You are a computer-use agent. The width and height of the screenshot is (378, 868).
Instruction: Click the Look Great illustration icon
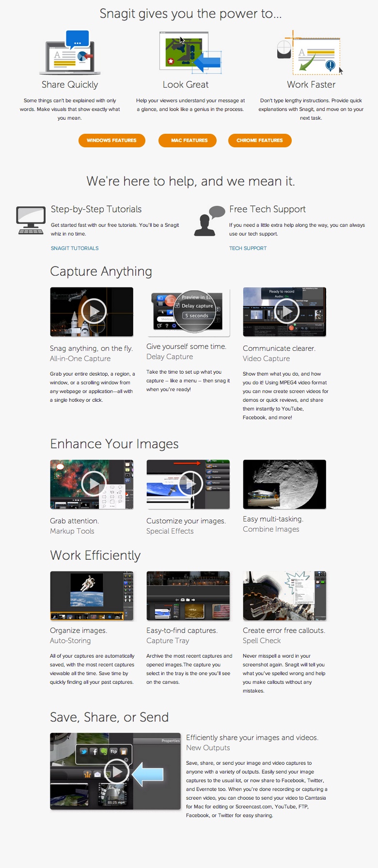click(x=190, y=53)
